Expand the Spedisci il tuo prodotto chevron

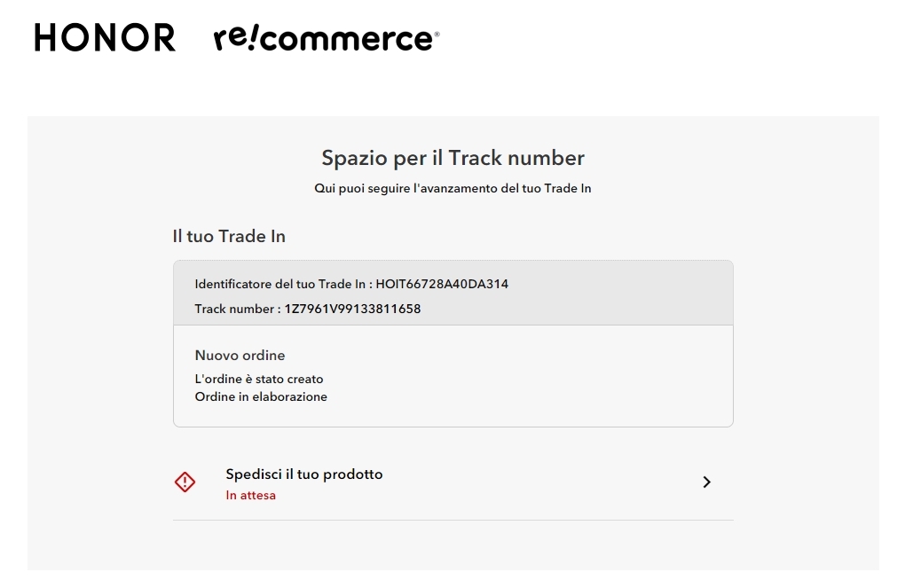pyautogui.click(x=706, y=482)
